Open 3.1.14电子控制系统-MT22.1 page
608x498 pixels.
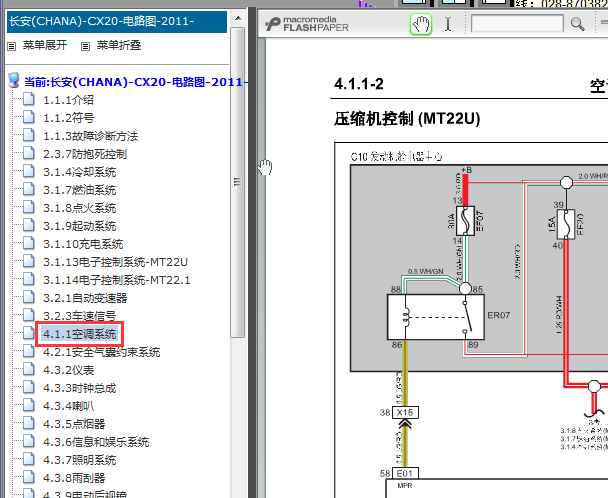[117, 280]
